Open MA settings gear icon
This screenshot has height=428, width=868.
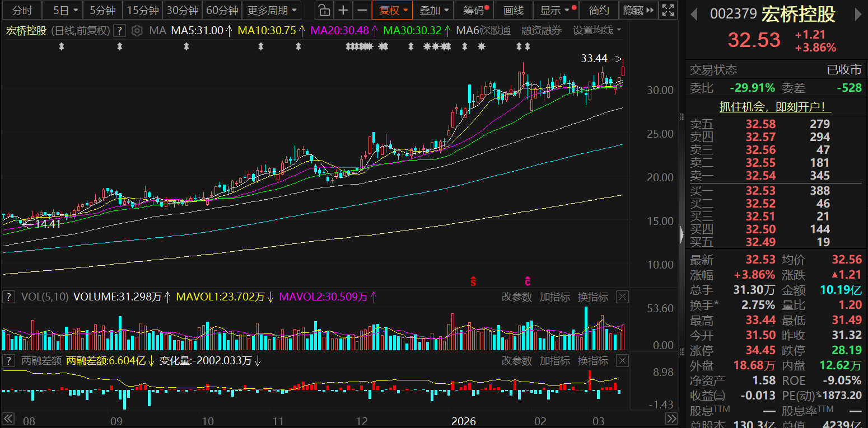(137, 31)
